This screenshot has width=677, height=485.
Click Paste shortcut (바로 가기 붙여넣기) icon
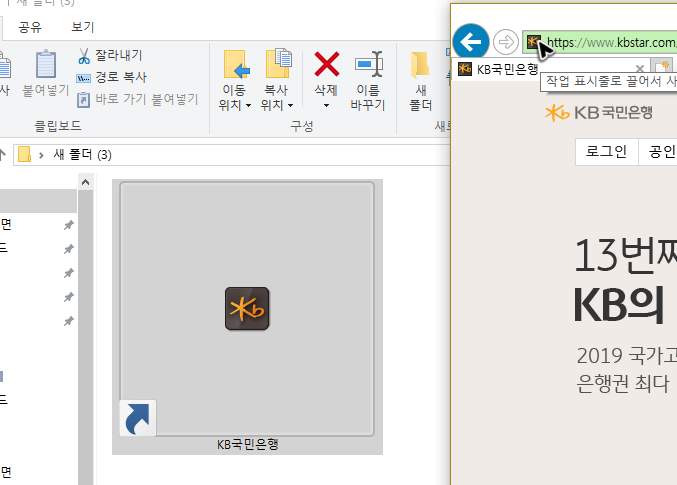click(x=83, y=100)
